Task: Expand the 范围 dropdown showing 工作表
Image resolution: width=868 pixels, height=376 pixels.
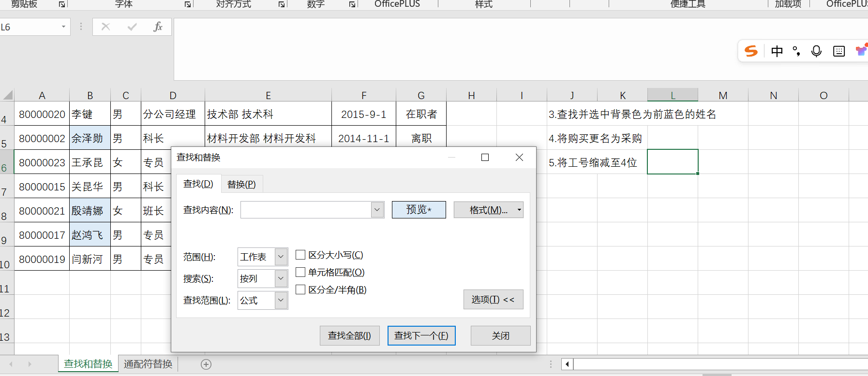Action: click(281, 257)
